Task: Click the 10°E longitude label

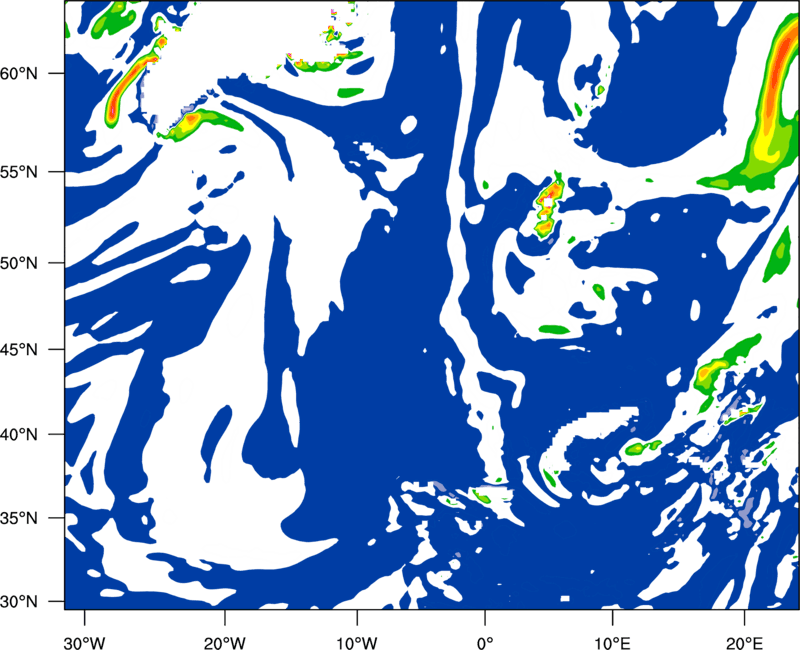Action: pos(612,643)
